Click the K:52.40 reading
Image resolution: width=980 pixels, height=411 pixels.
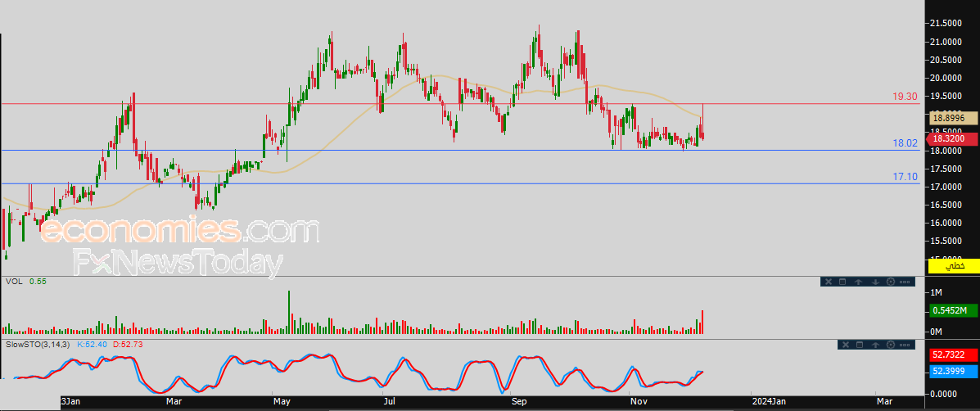[x=91, y=344]
